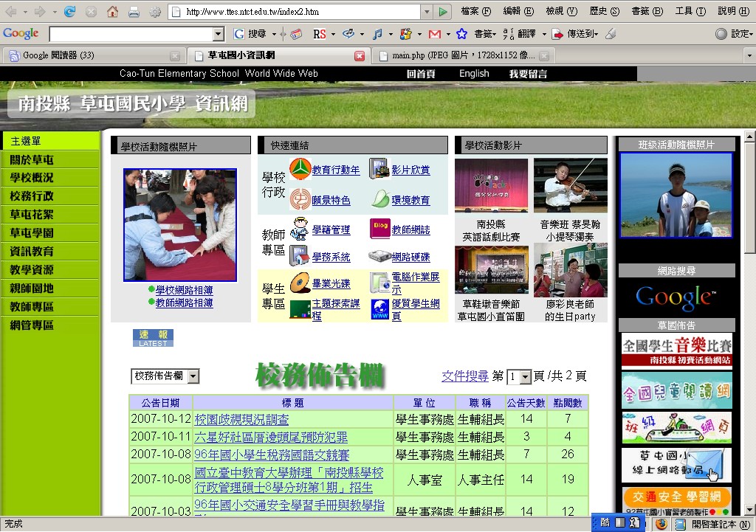Click the school activity photo of people signing
The image size is (756, 532).
click(180, 225)
